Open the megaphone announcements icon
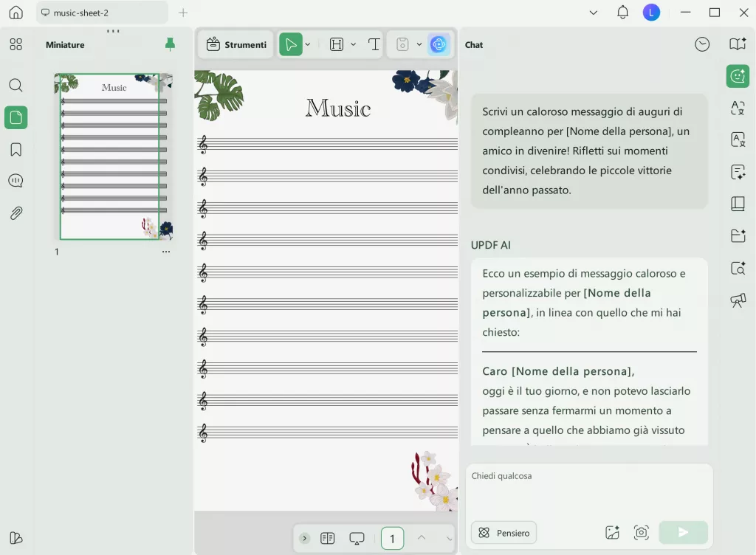Screen dimensions: 756x555 738,300
